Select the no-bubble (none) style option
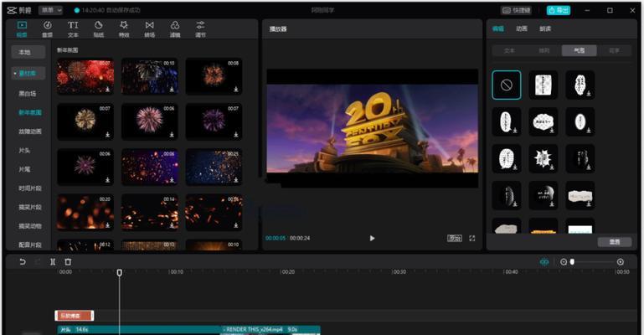Screen dimensions: 644x335 [507, 85]
